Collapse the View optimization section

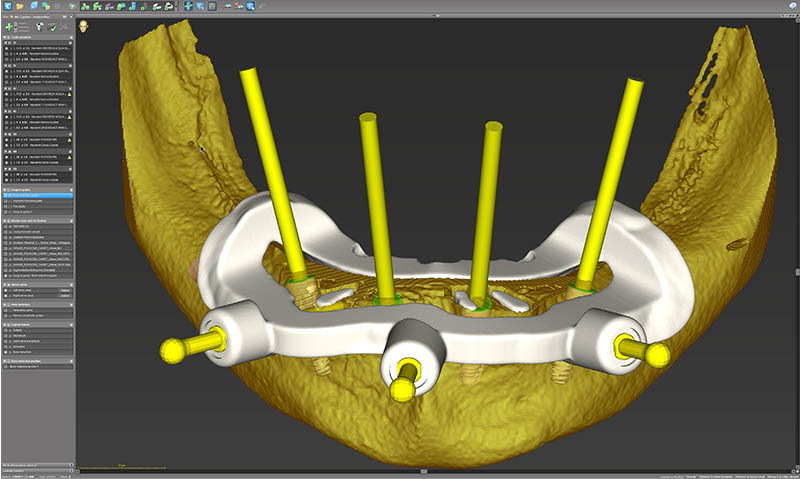pos(4,304)
